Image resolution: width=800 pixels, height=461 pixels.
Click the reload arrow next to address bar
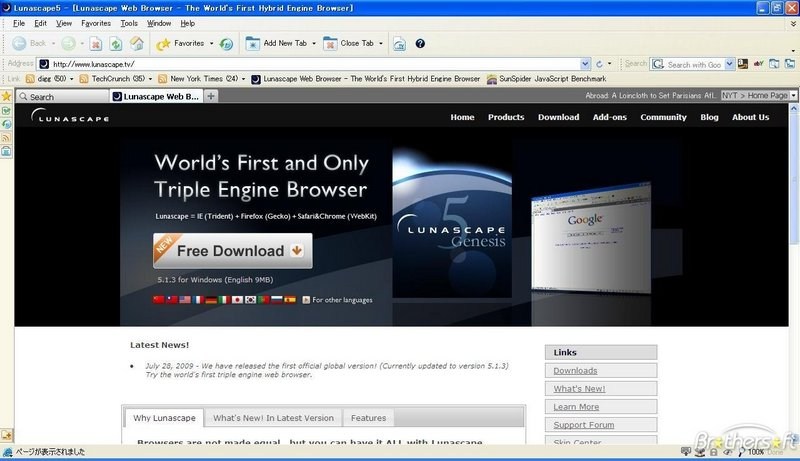coord(599,64)
